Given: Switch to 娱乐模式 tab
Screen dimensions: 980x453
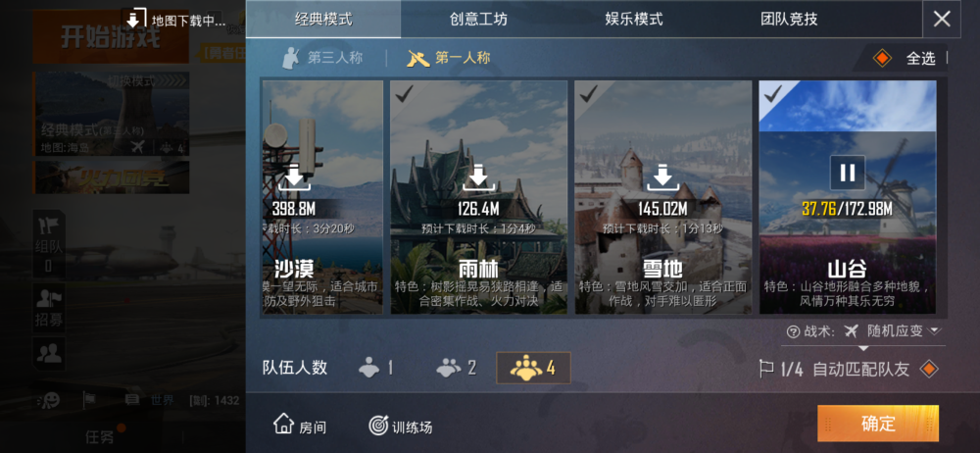Looking at the screenshot, I should [x=634, y=20].
